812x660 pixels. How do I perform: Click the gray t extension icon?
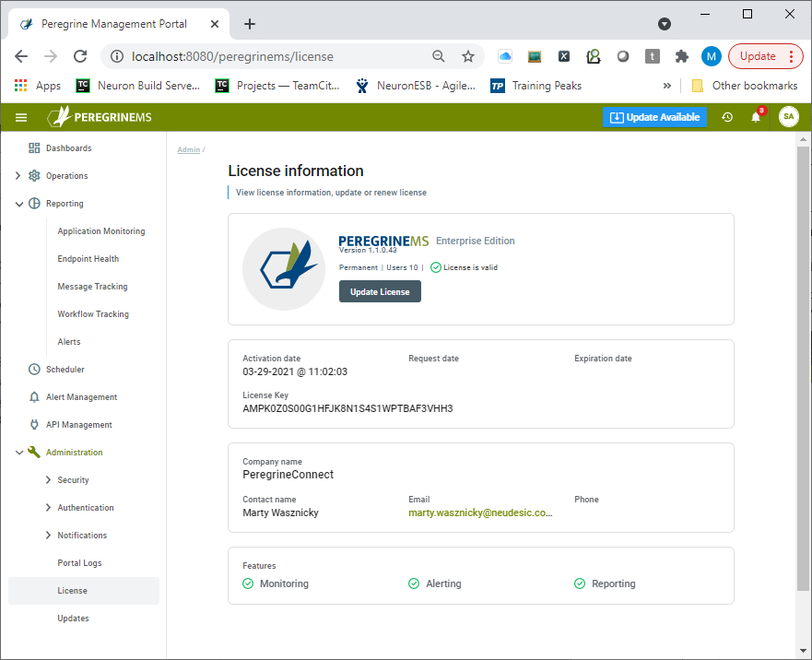tap(652, 56)
